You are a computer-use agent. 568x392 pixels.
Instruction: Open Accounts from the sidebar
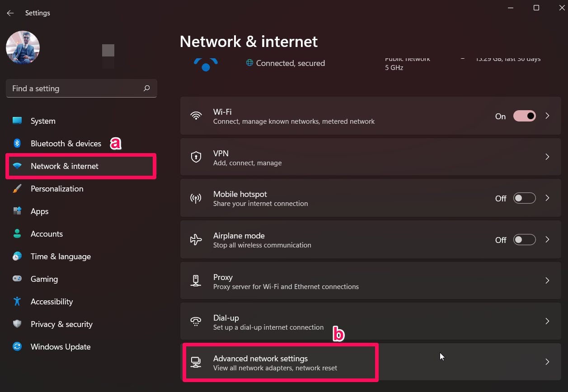[47, 233]
